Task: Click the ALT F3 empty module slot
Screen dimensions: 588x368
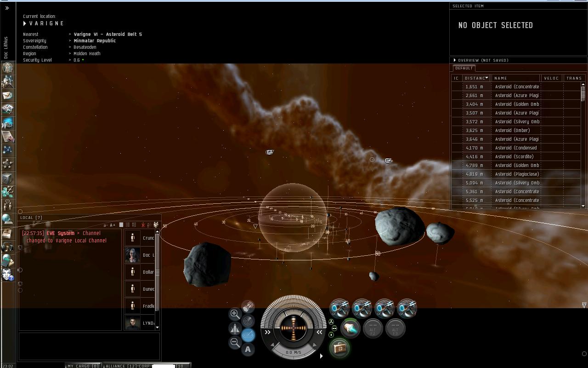Action: click(x=396, y=328)
